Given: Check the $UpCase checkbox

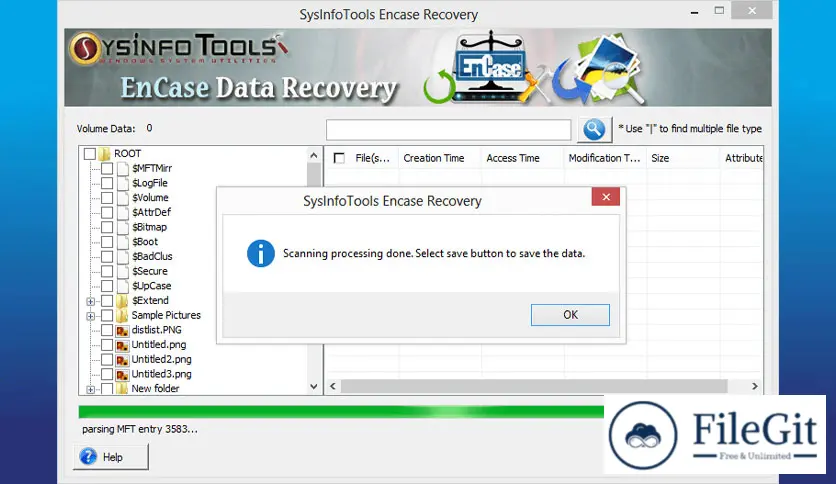Looking at the screenshot, I should pos(107,286).
